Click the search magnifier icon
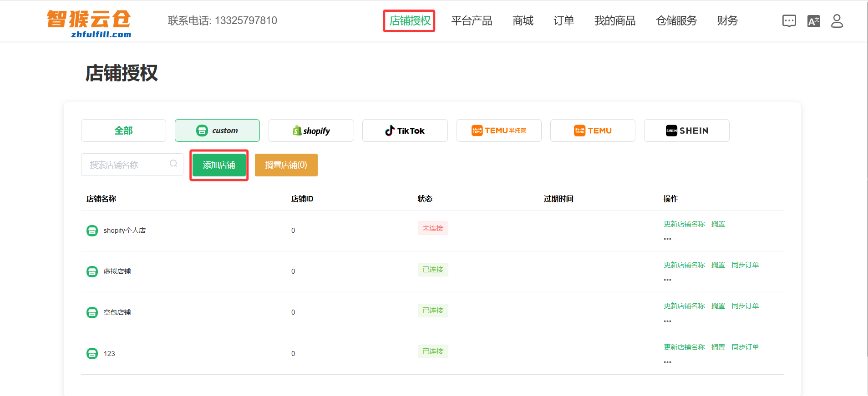The image size is (868, 396). (173, 164)
